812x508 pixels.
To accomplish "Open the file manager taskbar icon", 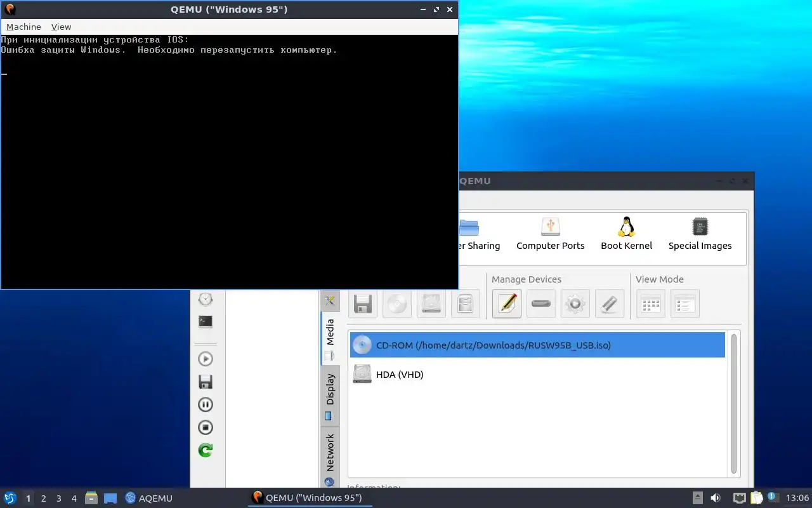I will pyautogui.click(x=91, y=498).
